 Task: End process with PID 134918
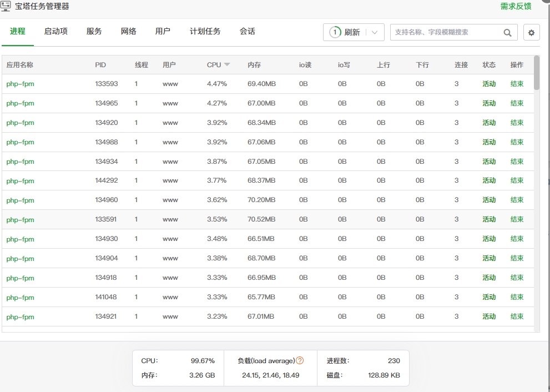pyautogui.click(x=517, y=278)
